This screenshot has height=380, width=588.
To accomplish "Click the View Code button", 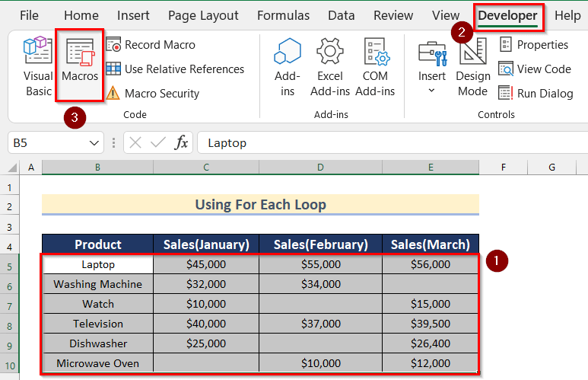I will tap(535, 69).
